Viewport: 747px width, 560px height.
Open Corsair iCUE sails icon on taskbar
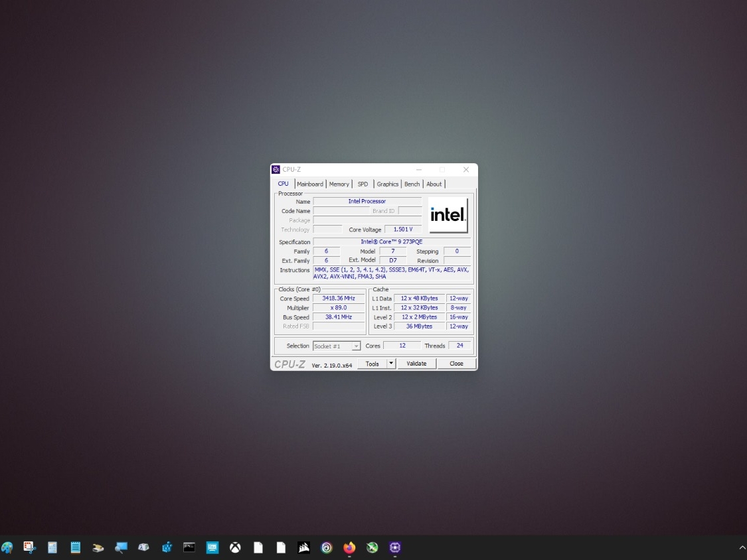[x=303, y=547]
